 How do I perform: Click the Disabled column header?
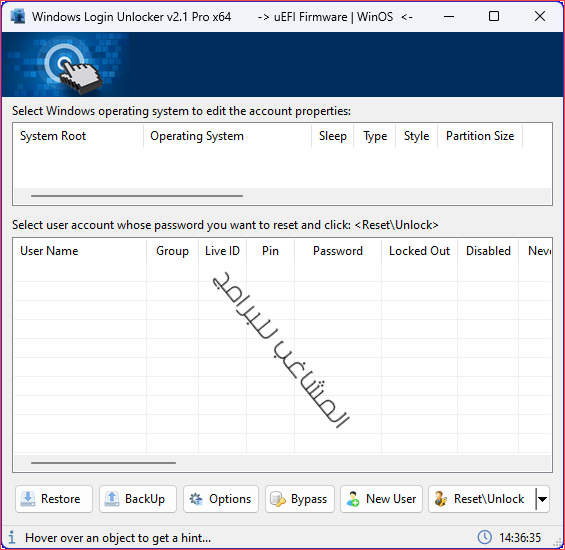[488, 251]
